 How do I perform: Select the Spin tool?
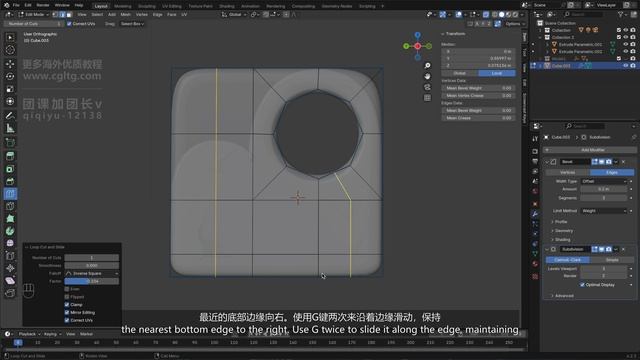point(10,231)
